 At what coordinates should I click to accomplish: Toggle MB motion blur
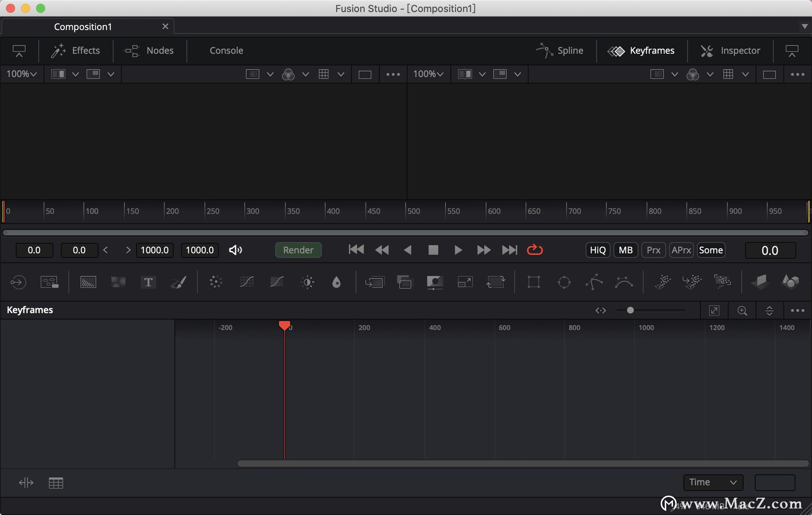(x=625, y=250)
